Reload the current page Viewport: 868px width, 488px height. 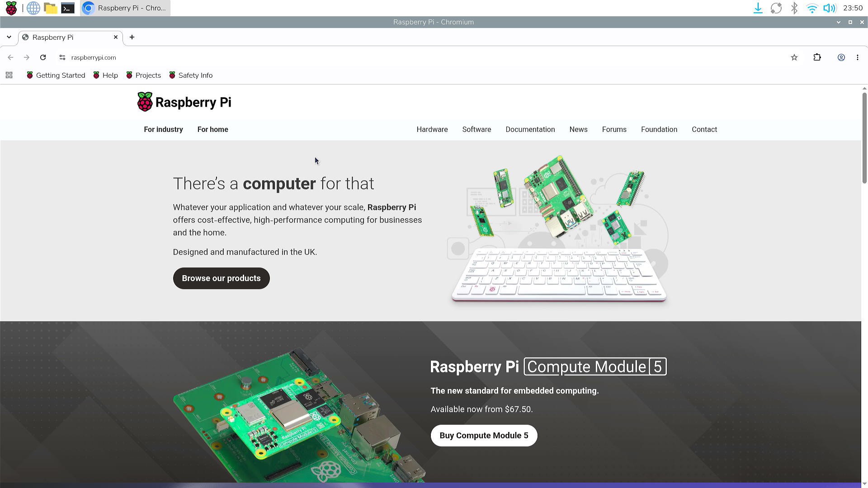click(x=43, y=57)
